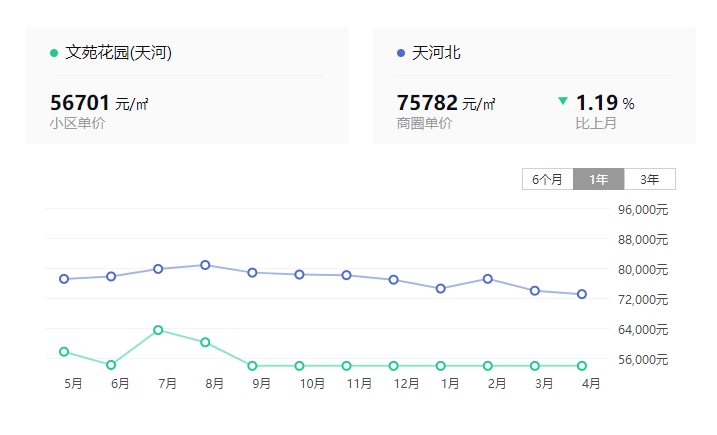Click the 64,000元 axis label

[643, 329]
